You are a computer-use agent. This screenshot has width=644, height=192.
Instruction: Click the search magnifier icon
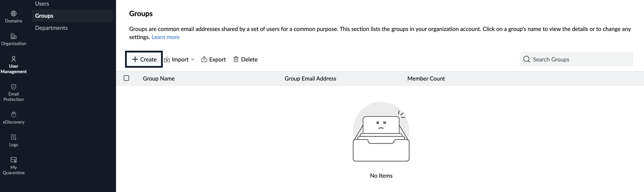point(526,59)
